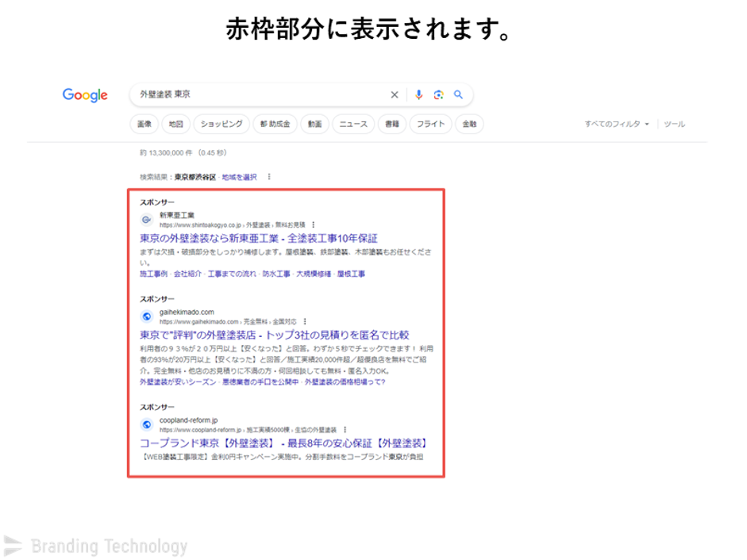Open 東京の外壁塗装なら新東亜工業 ad headline
The width and height of the screenshot is (747, 560).
(x=258, y=238)
